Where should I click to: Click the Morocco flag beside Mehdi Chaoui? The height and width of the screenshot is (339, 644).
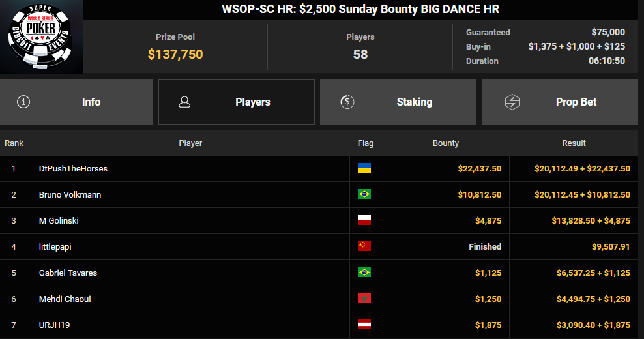pos(364,299)
